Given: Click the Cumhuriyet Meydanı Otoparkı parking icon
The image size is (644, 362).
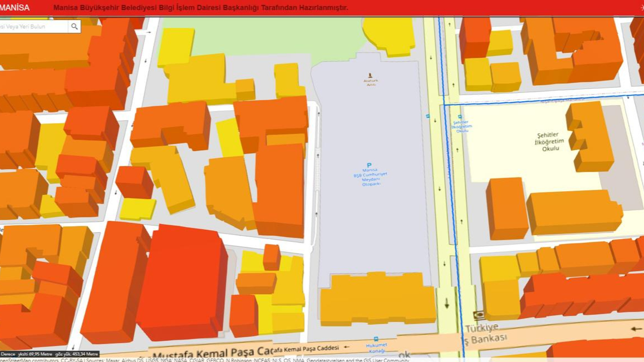Looking at the screenshot, I should [x=368, y=165].
